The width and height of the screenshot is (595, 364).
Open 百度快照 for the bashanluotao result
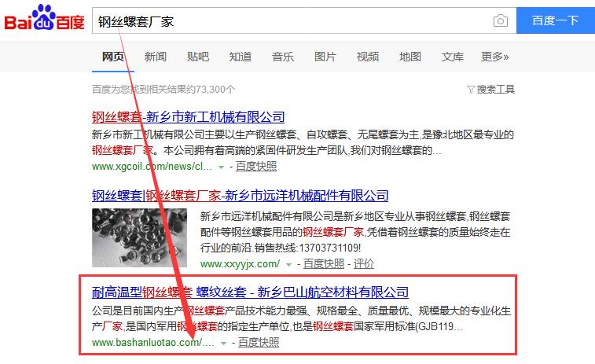click(258, 343)
